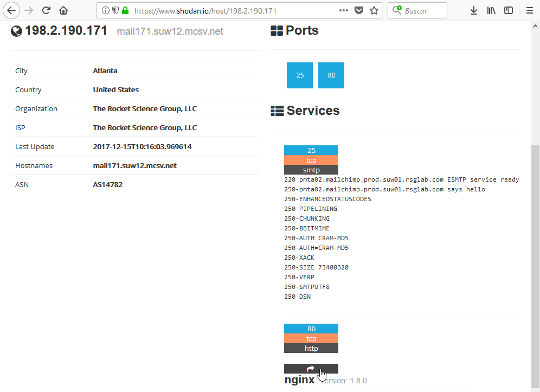Toggle the browser sidebar view
The width and height of the screenshot is (540, 392).
click(509, 10)
